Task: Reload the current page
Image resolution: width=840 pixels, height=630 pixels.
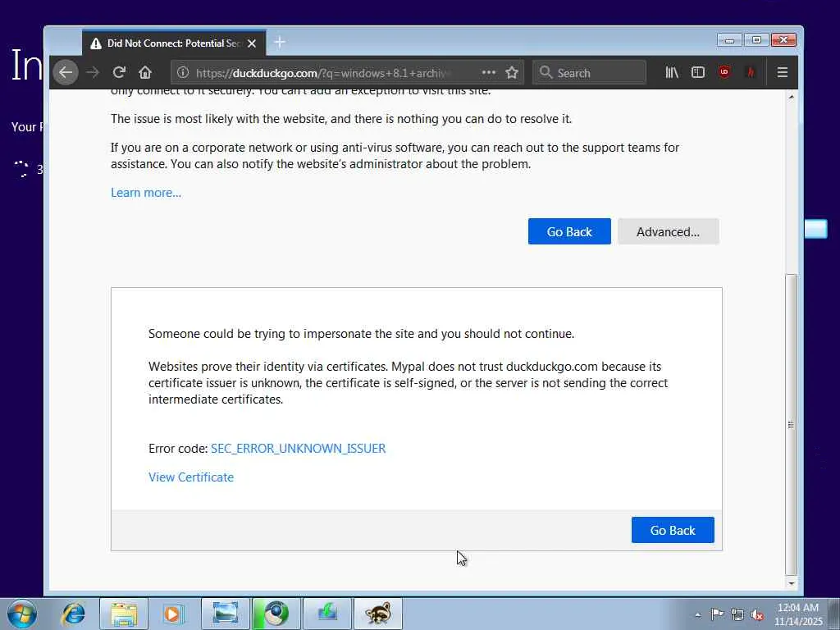Action: coord(119,72)
